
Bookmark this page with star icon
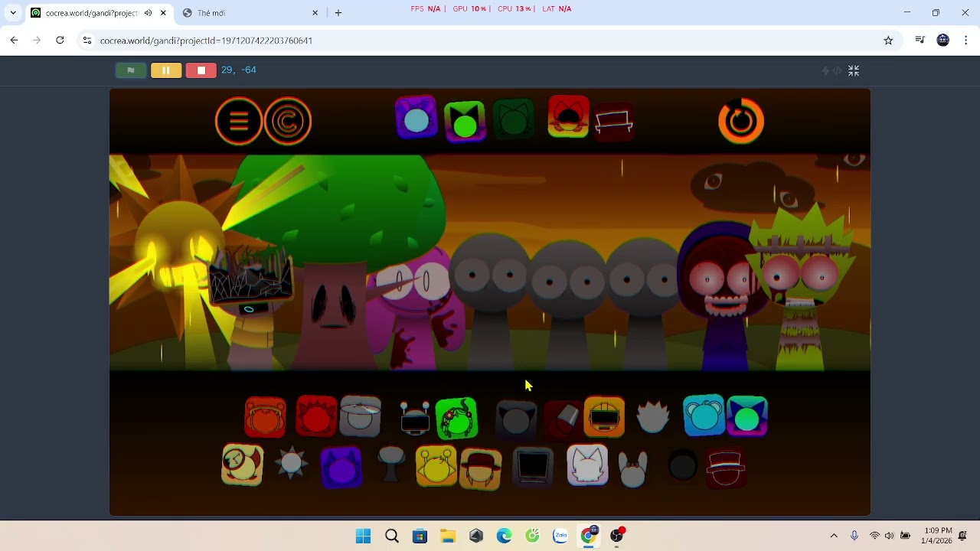tap(888, 41)
